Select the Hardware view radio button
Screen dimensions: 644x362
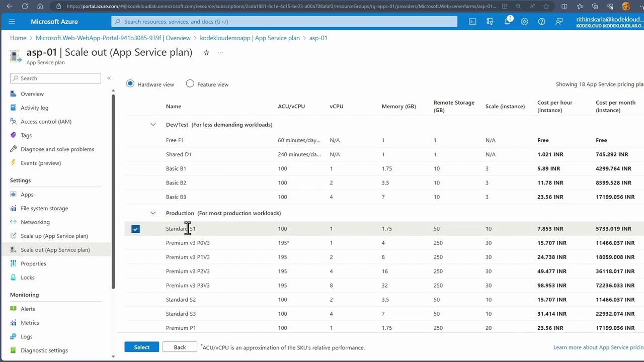click(130, 83)
